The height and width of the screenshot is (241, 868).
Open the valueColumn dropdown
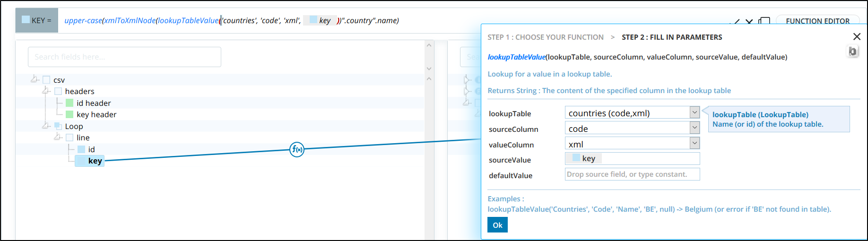(x=694, y=143)
